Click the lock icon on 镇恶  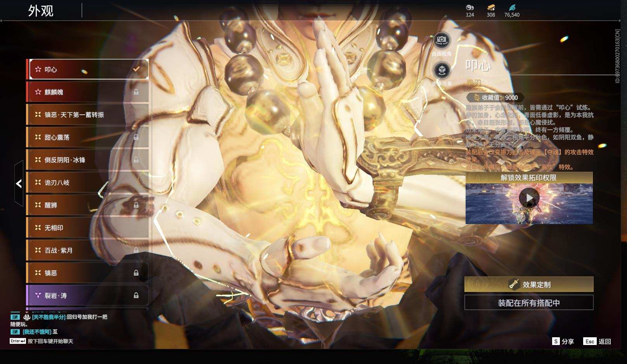pyautogui.click(x=136, y=273)
